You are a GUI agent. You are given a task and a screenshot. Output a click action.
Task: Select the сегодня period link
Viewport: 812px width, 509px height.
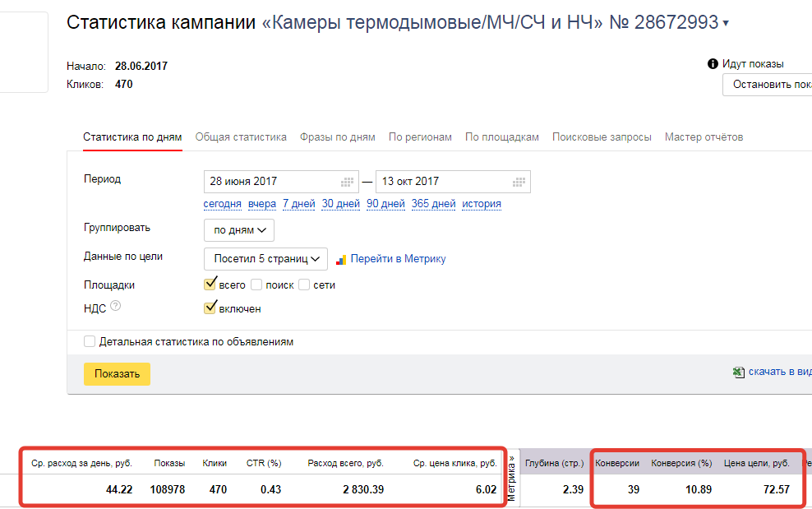coord(222,204)
